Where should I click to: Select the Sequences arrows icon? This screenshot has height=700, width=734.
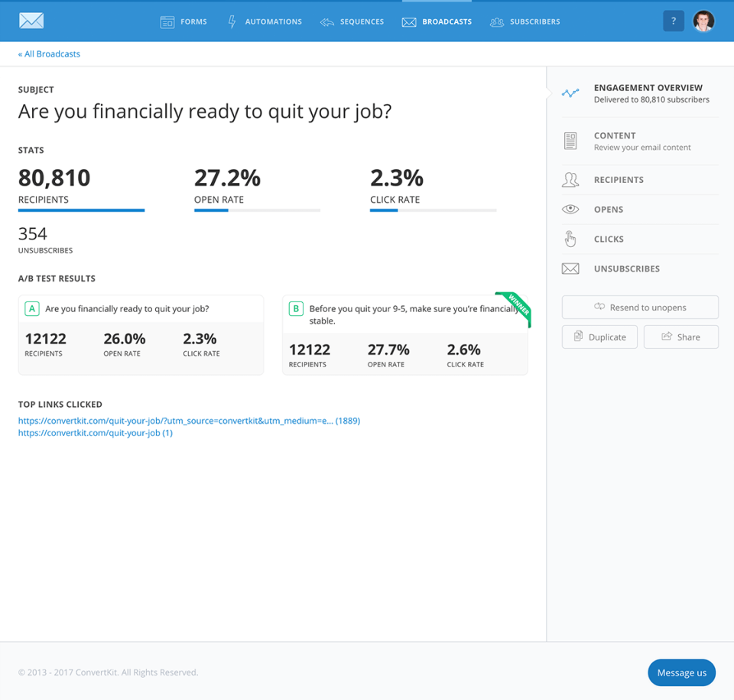(x=326, y=21)
